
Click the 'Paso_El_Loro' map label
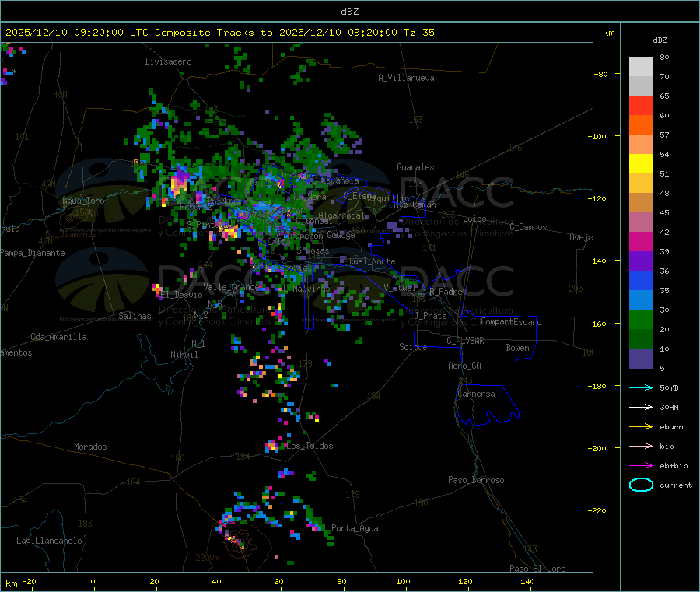pos(537,569)
